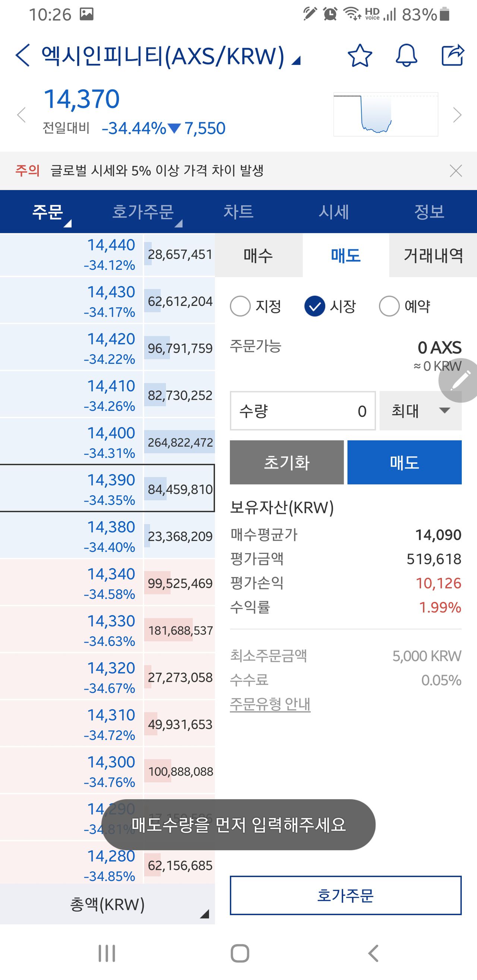
Task: Switch to 매수 buy tab
Action: tap(259, 255)
